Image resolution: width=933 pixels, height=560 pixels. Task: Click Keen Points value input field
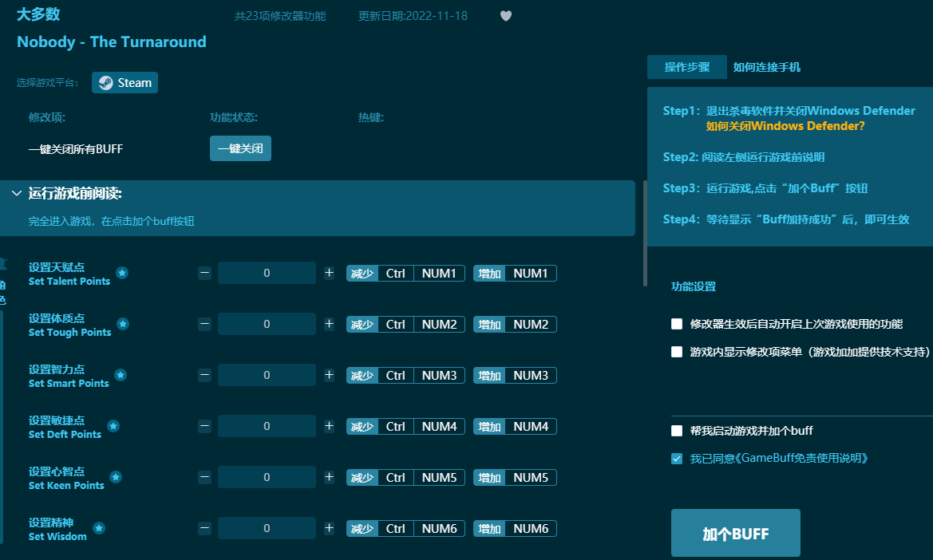[x=267, y=477]
